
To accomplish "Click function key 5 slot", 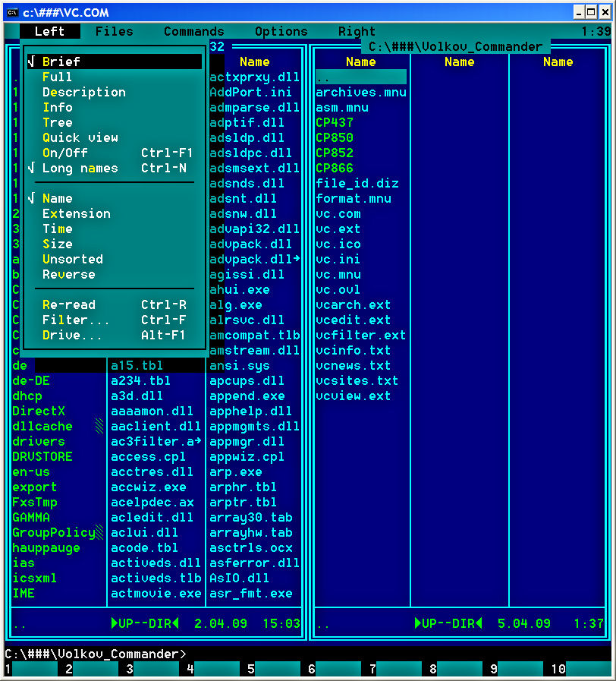I will coord(278,669).
